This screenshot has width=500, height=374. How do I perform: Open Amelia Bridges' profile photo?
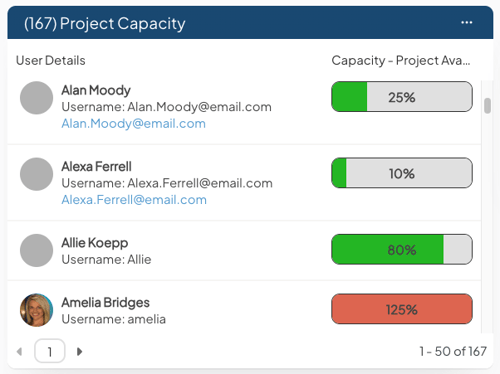pos(36,310)
